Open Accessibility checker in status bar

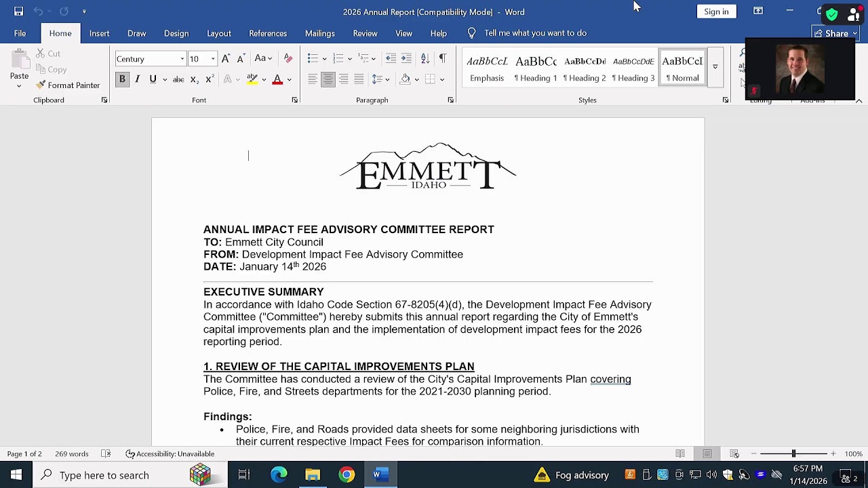coord(170,453)
